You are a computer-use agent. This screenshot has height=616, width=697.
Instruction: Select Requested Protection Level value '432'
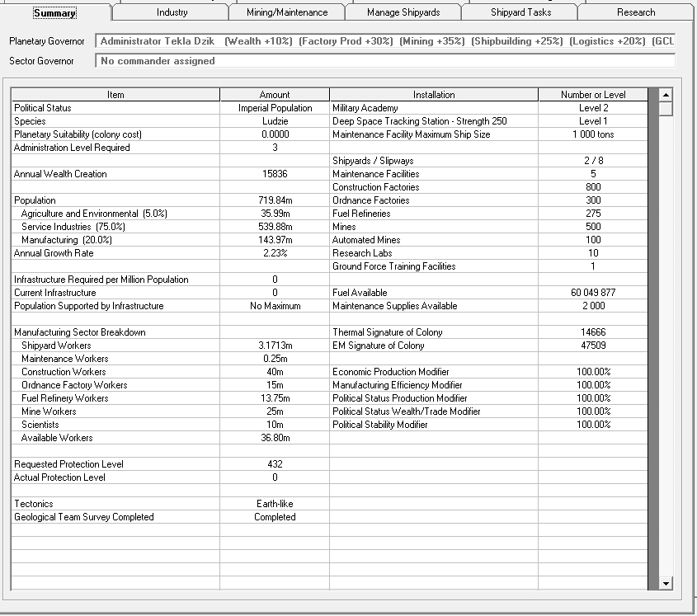pos(275,464)
